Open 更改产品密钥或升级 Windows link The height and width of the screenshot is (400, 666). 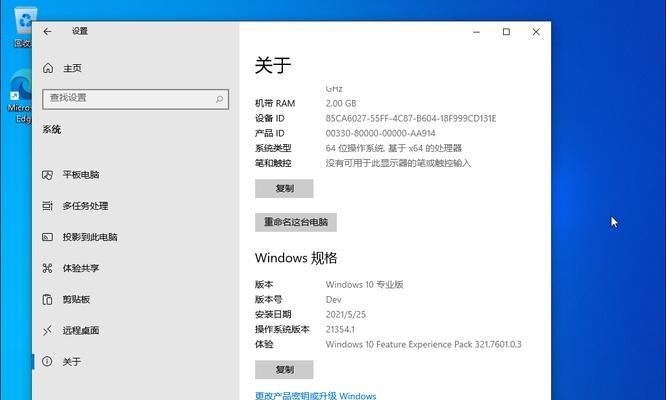(315, 396)
